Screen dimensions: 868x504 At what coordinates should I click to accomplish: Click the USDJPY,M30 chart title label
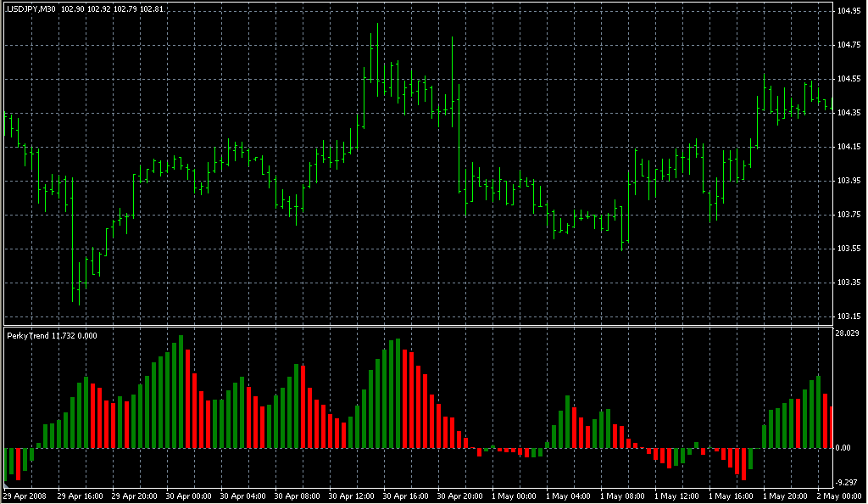pos(31,8)
